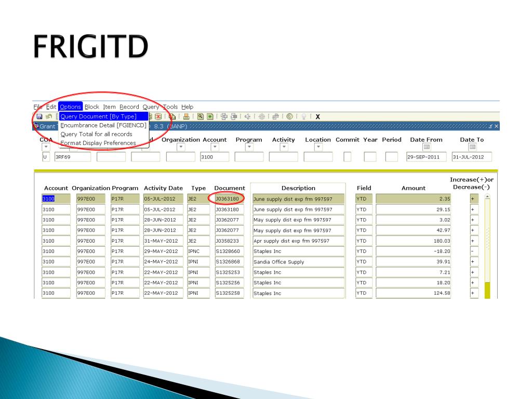The width and height of the screenshot is (532, 399).
Task: Click the Print printer icon
Action: (x=187, y=116)
